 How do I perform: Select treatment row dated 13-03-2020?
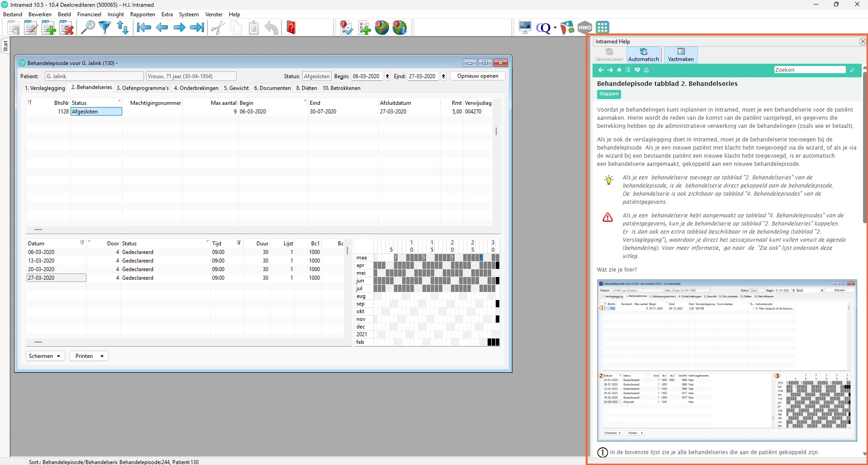point(185,261)
